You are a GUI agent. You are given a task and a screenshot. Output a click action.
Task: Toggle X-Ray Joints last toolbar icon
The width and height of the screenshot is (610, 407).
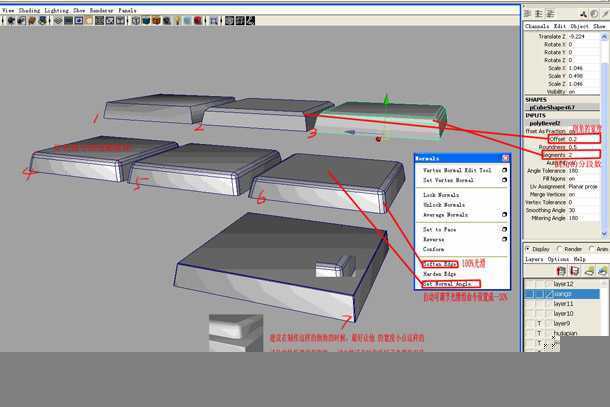click(x=250, y=20)
